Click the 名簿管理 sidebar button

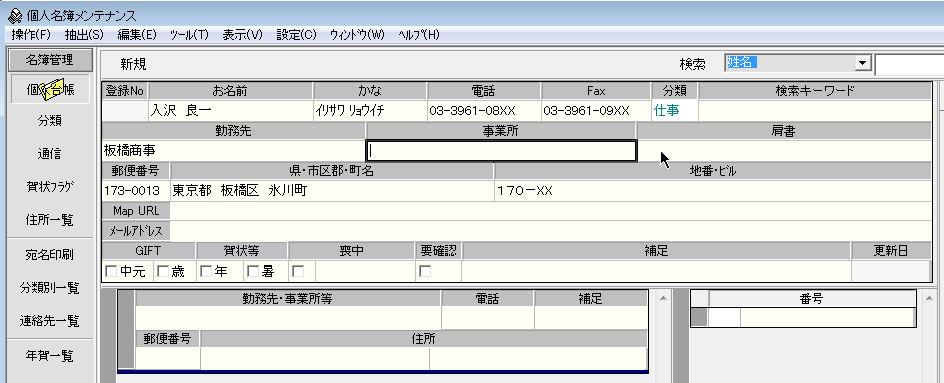click(50, 60)
